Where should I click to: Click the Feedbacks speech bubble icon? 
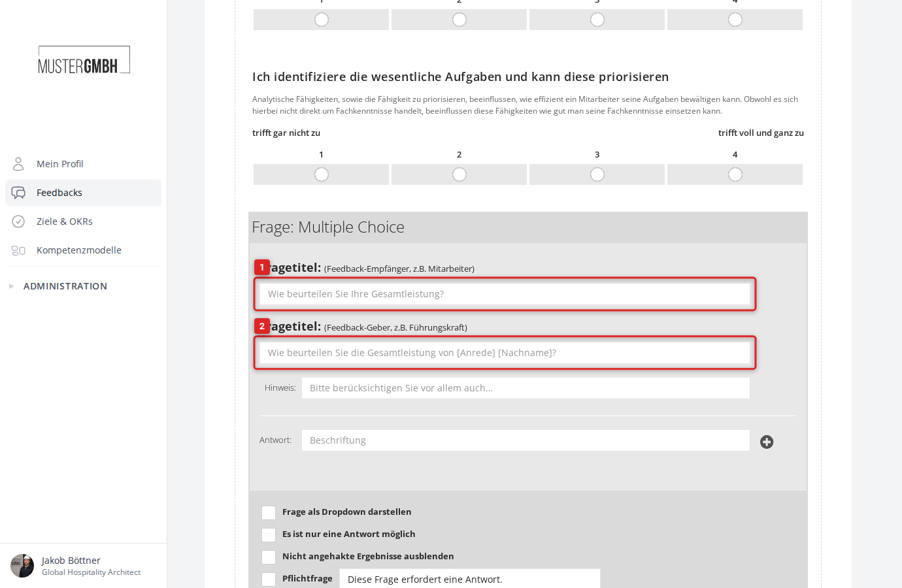(18, 193)
